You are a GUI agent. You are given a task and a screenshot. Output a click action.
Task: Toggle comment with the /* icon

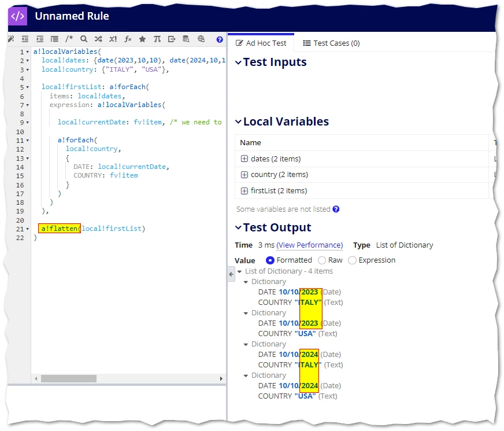pos(69,39)
